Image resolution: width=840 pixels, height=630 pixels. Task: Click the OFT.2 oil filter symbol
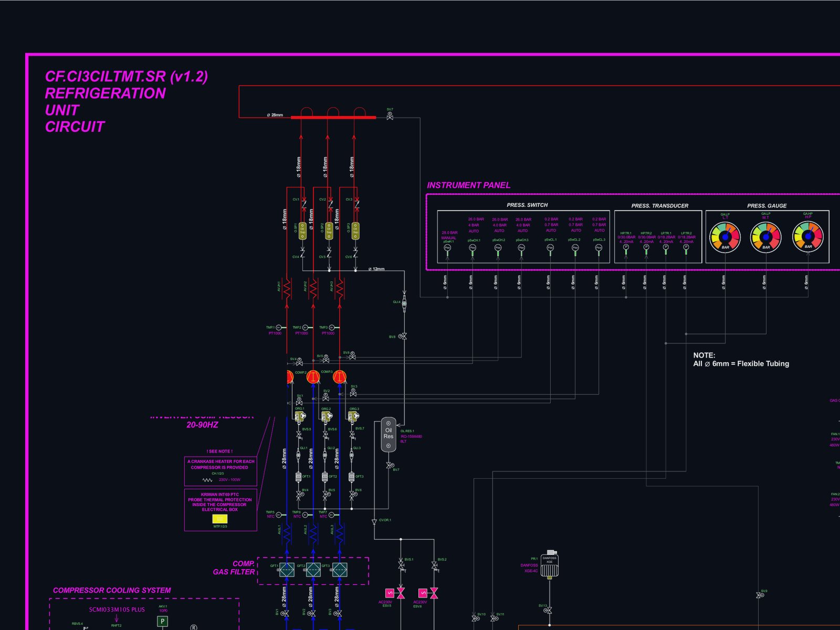(325, 477)
